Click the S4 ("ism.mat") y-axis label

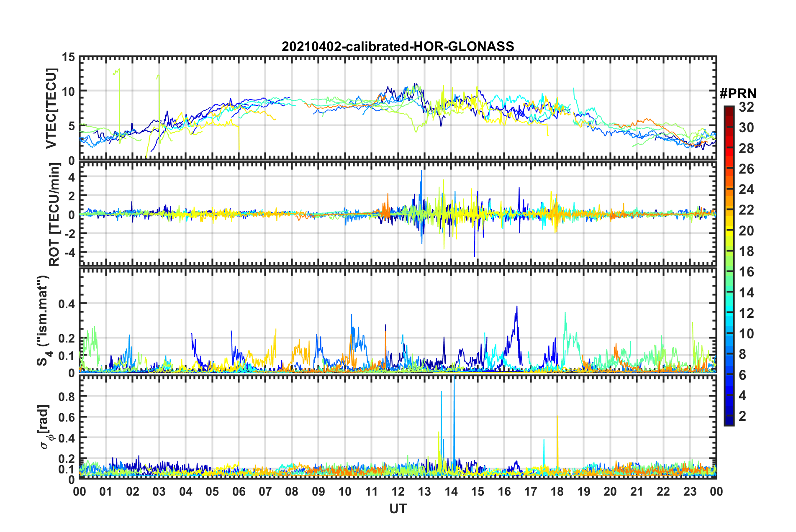point(44,320)
